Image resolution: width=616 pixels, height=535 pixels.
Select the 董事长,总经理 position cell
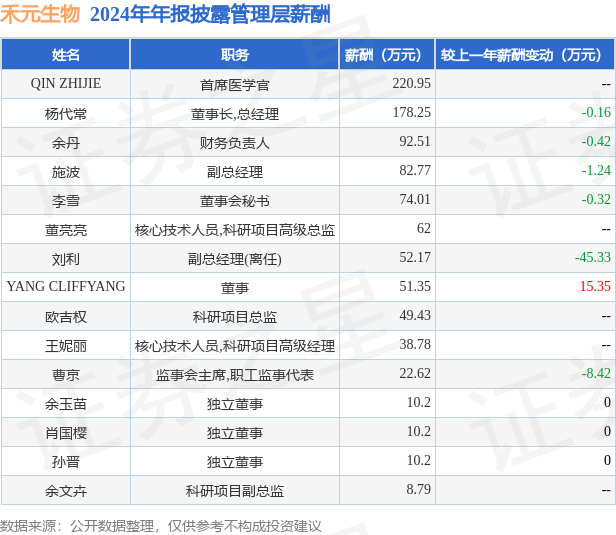click(235, 114)
